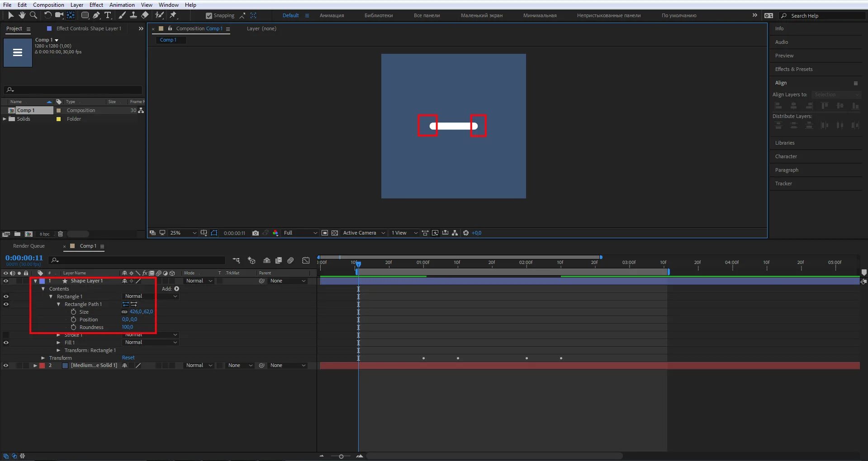868x461 pixels.
Task: Toggle Position property stopwatch
Action: [x=73, y=320]
